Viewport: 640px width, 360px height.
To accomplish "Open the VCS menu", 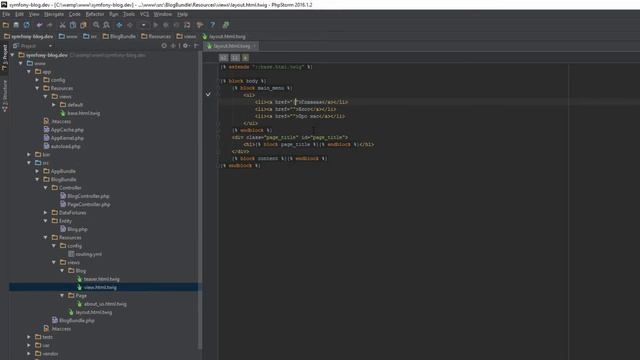I will [144, 14].
